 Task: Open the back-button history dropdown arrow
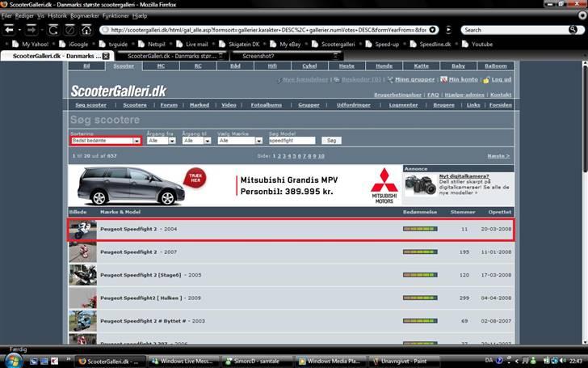19,30
